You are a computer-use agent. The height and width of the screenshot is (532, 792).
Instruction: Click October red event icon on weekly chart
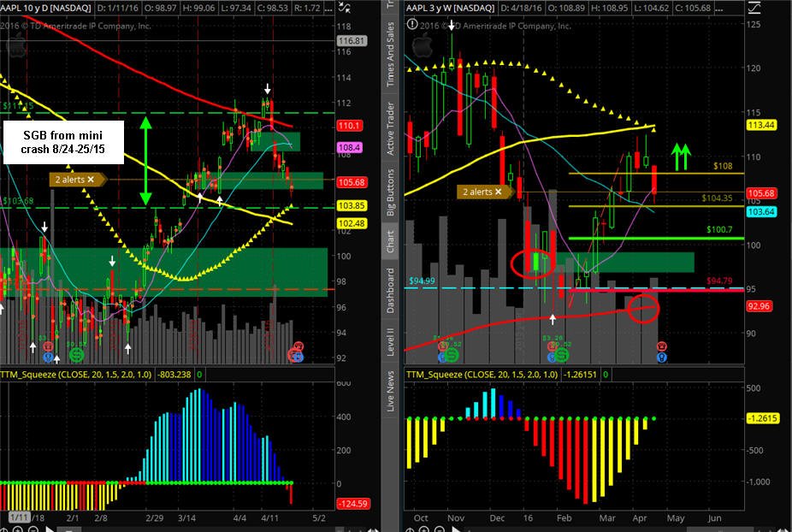pyautogui.click(x=443, y=346)
